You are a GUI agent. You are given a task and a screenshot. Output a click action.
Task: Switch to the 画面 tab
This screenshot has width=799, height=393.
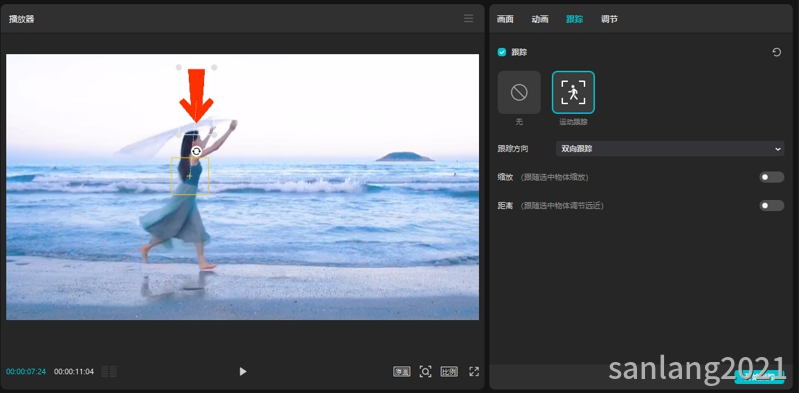point(505,19)
